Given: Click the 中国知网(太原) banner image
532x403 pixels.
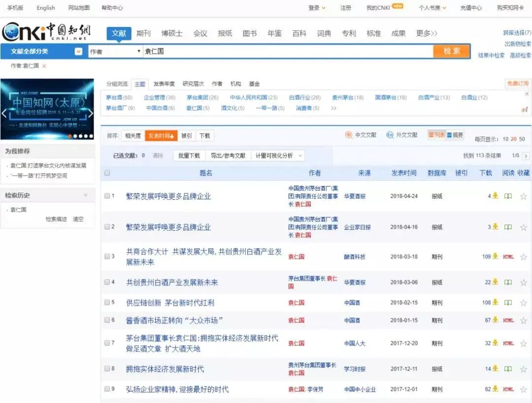Looking at the screenshot, I should (47, 109).
